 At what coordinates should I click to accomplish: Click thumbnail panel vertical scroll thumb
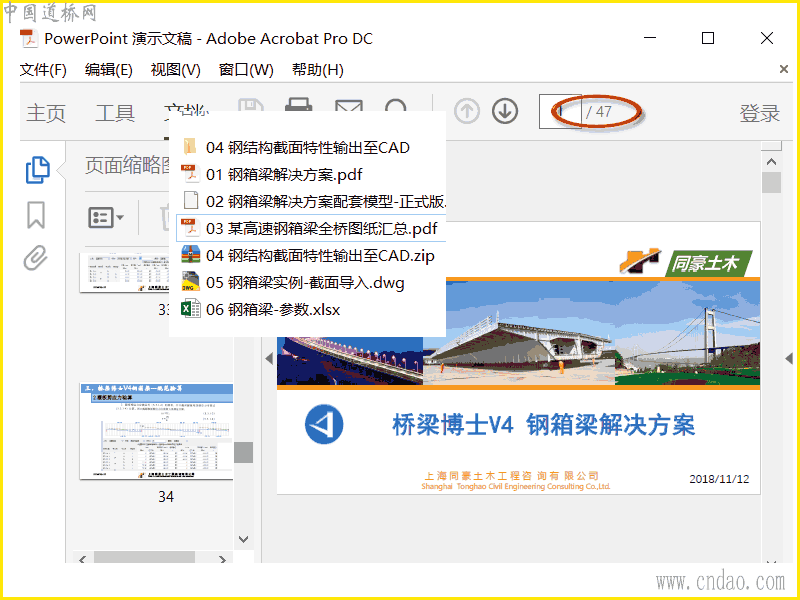(x=243, y=453)
